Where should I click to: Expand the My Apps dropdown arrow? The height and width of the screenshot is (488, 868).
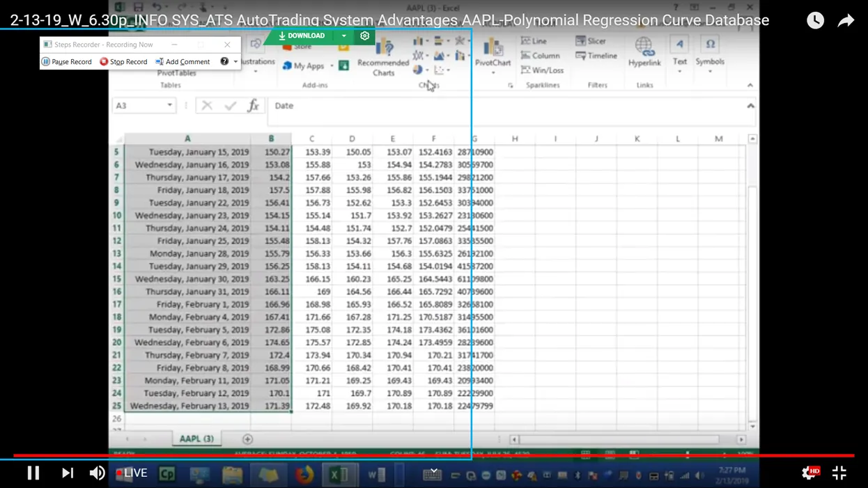pos(332,65)
